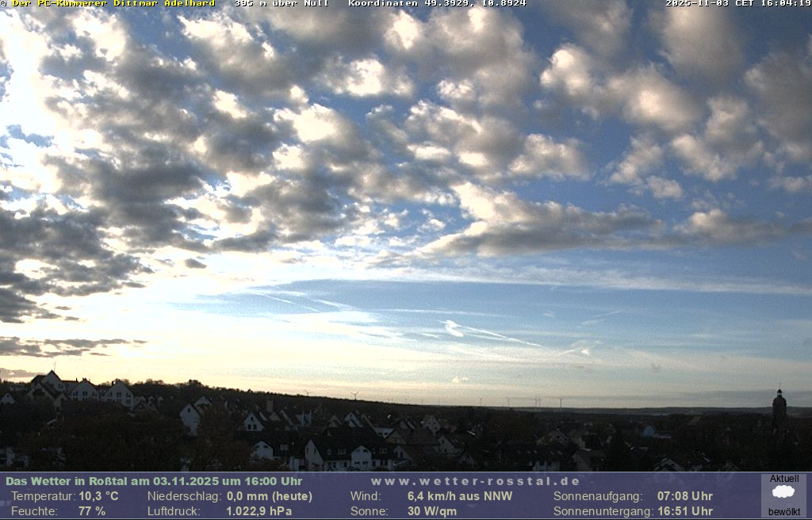
Task: Click the Sonne value 30 W/qm
Action: [x=432, y=511]
